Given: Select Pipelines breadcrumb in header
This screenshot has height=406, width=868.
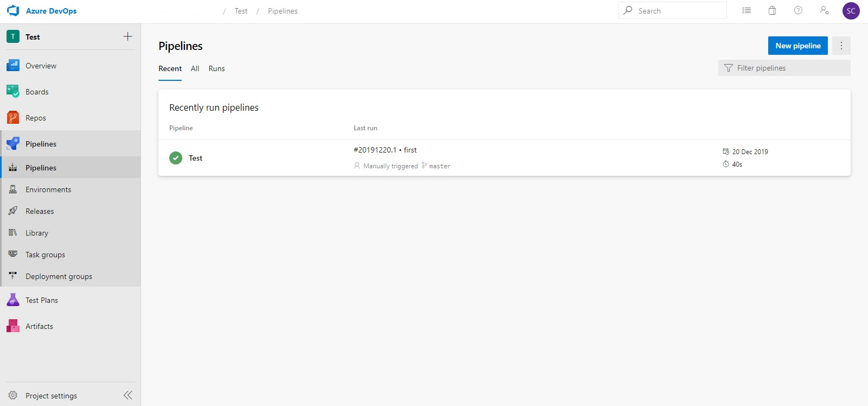Looking at the screenshot, I should 283,11.
